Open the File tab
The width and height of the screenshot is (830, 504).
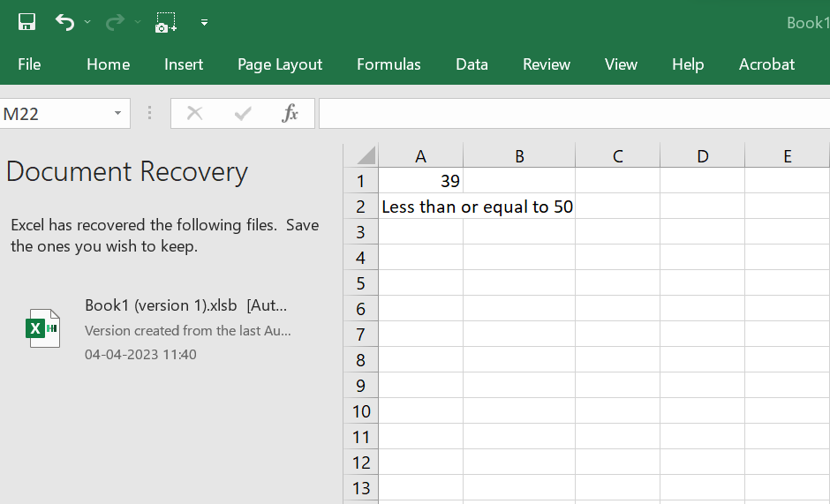point(29,64)
